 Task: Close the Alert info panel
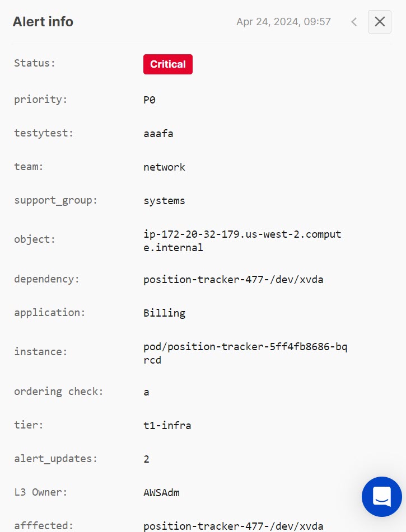coord(379,22)
